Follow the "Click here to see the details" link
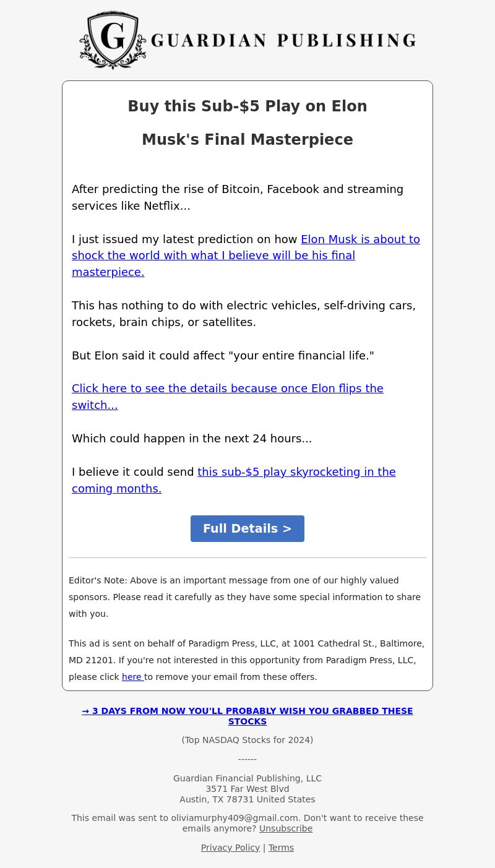The width and height of the screenshot is (495, 868). pos(227,389)
